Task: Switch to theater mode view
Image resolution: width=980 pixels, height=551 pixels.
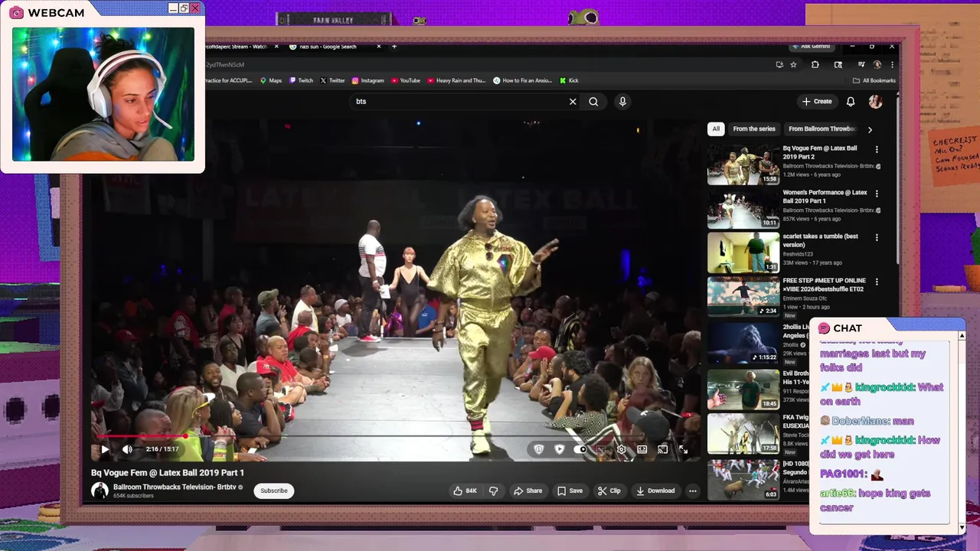Action: click(x=642, y=450)
